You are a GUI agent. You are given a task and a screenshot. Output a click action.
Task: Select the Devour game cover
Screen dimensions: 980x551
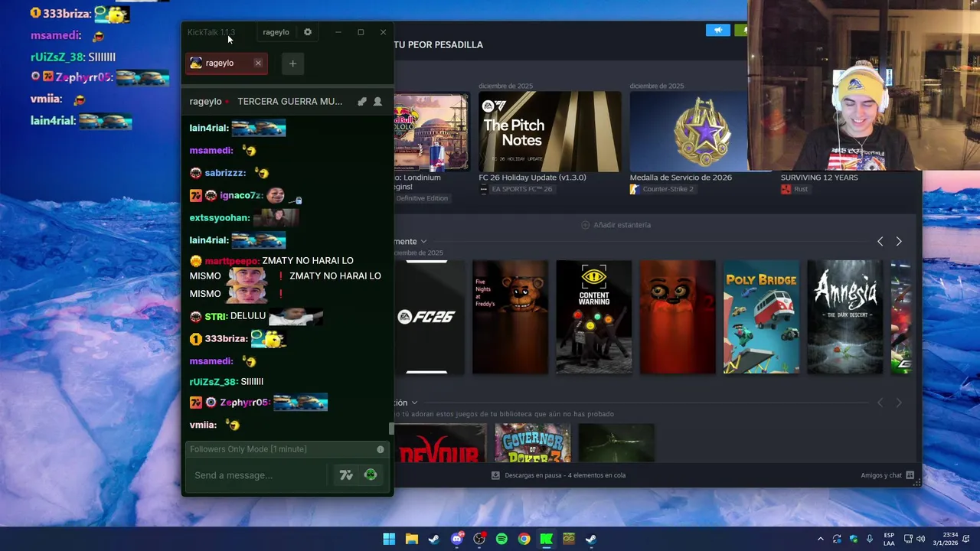point(440,443)
